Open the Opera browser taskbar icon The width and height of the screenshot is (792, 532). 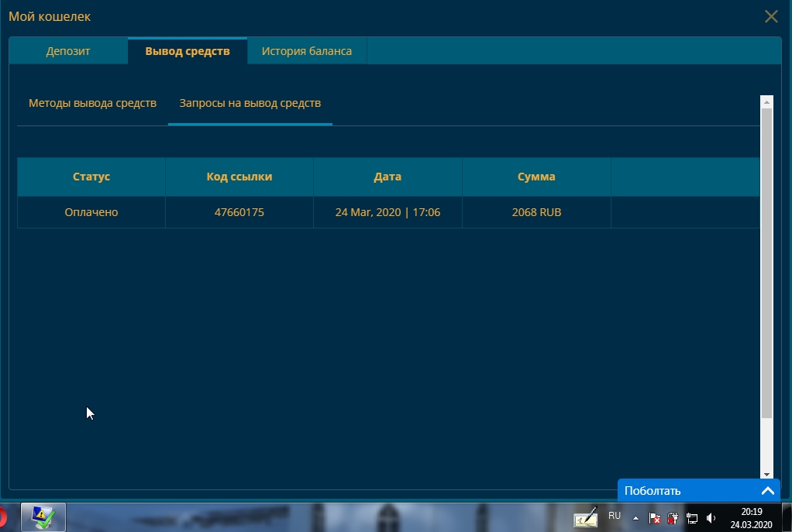coord(3,517)
